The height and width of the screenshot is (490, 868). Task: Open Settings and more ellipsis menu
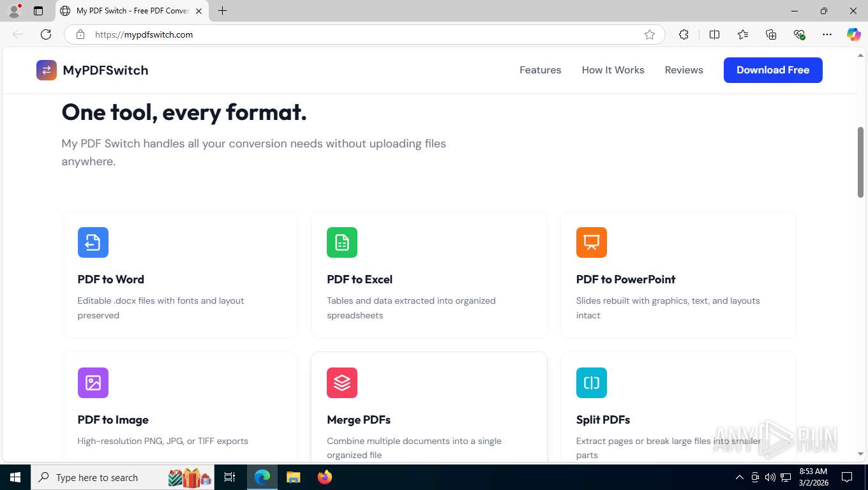pos(827,34)
